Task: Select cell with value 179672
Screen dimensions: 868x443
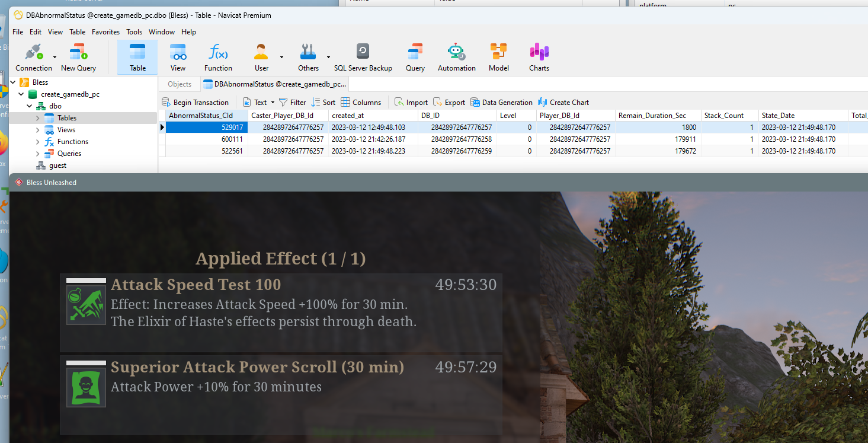Action: pyautogui.click(x=658, y=151)
